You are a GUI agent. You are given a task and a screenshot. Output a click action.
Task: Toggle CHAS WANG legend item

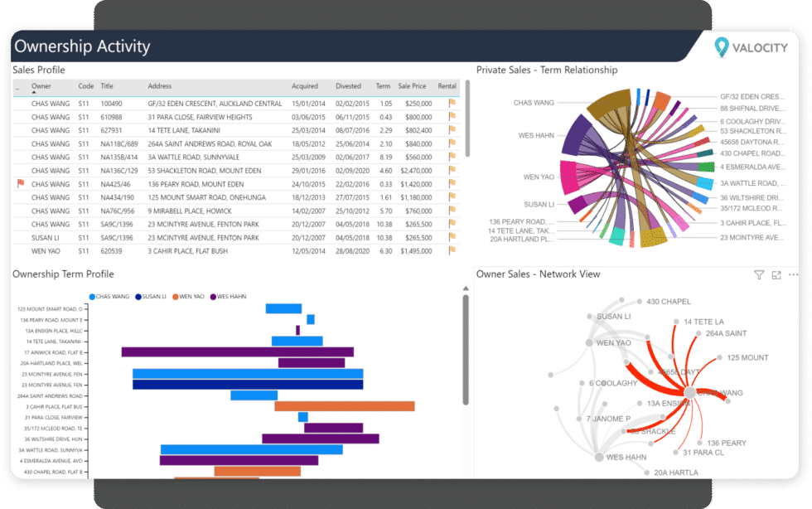(112, 296)
